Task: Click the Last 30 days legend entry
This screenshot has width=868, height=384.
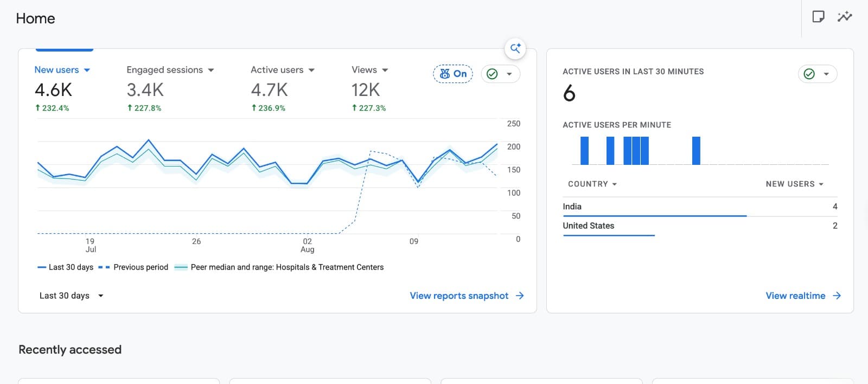Action: click(x=65, y=267)
